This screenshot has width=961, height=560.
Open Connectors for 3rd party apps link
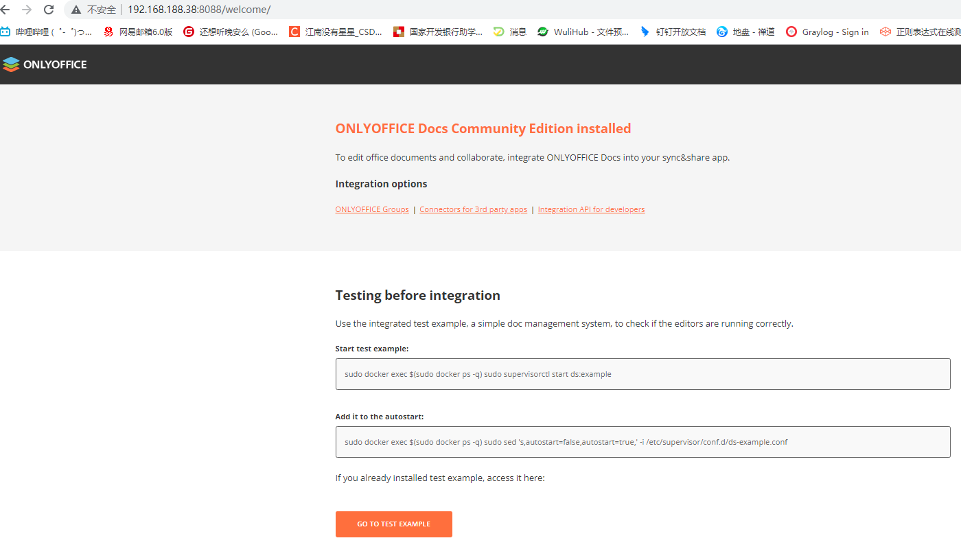(x=473, y=209)
